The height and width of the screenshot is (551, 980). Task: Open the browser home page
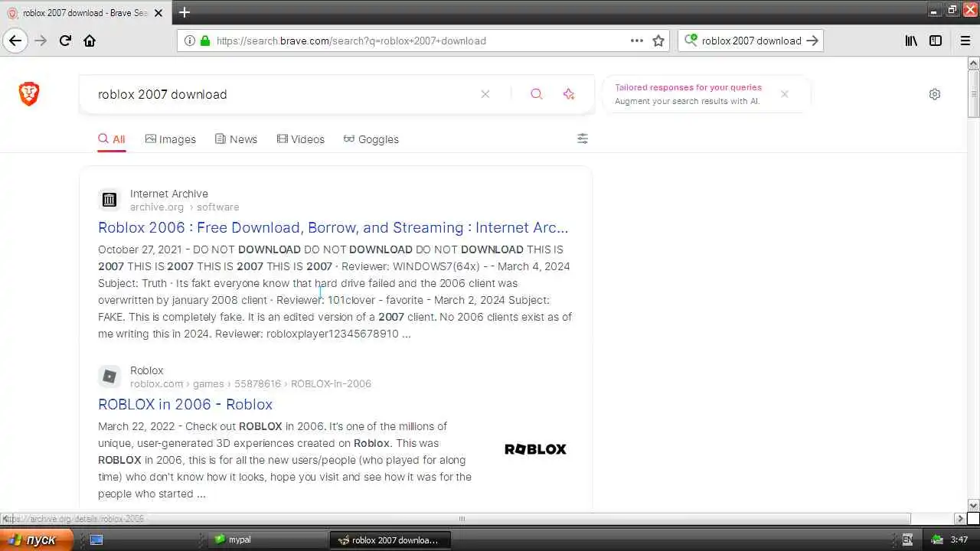[90, 41]
